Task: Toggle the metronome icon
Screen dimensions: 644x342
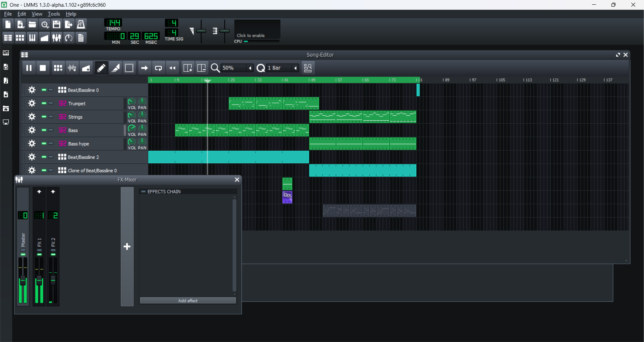Action: 81,24
